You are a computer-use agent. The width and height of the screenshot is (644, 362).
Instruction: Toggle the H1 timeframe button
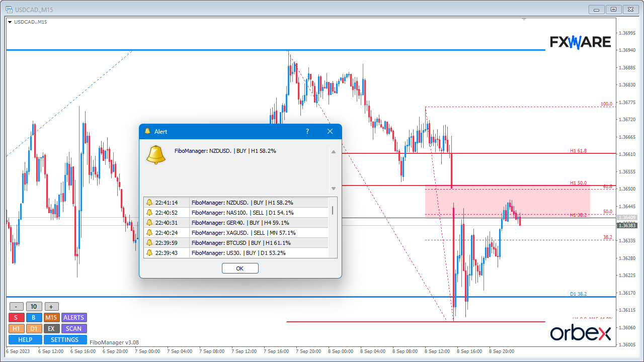(16, 328)
